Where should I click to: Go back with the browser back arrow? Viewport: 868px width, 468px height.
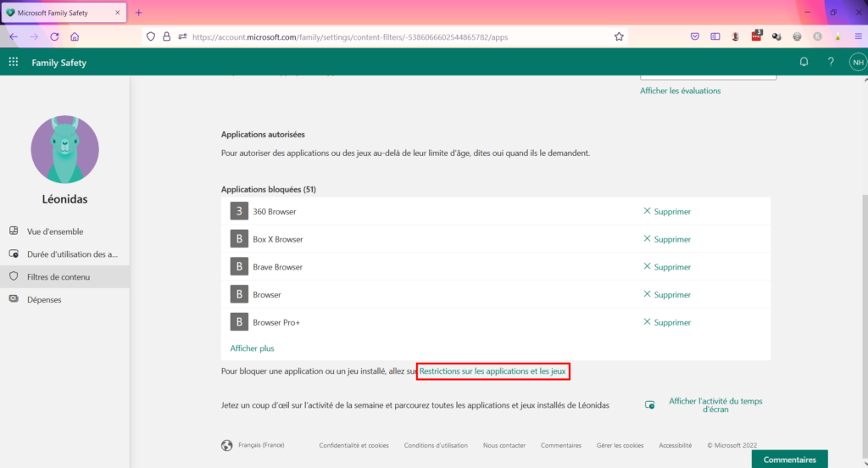(x=14, y=36)
